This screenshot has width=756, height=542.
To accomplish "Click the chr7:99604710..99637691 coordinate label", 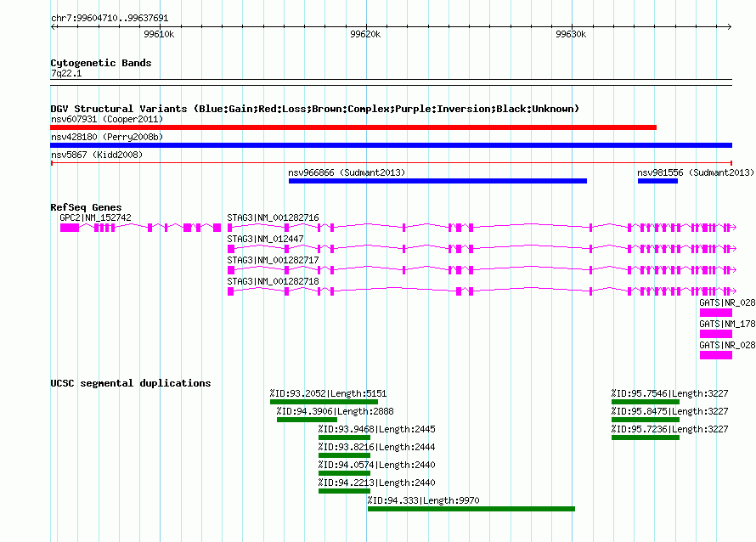I will tap(110, 19).
